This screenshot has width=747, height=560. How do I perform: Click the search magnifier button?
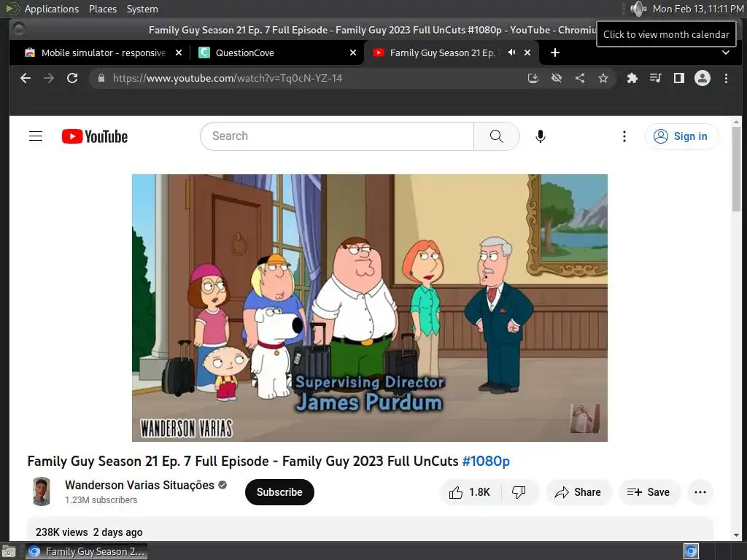496,136
